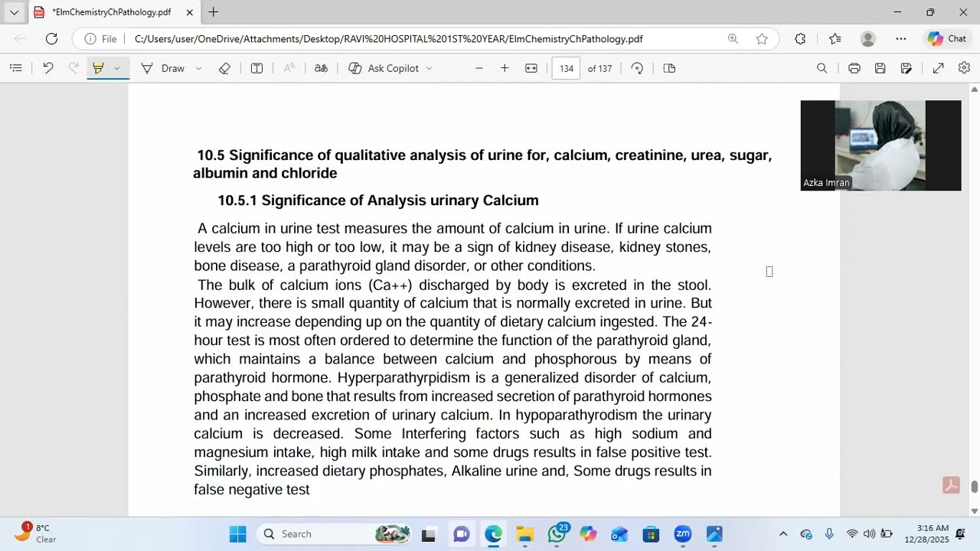Open the Favorites list
The width and height of the screenshot is (980, 551).
coord(835,38)
